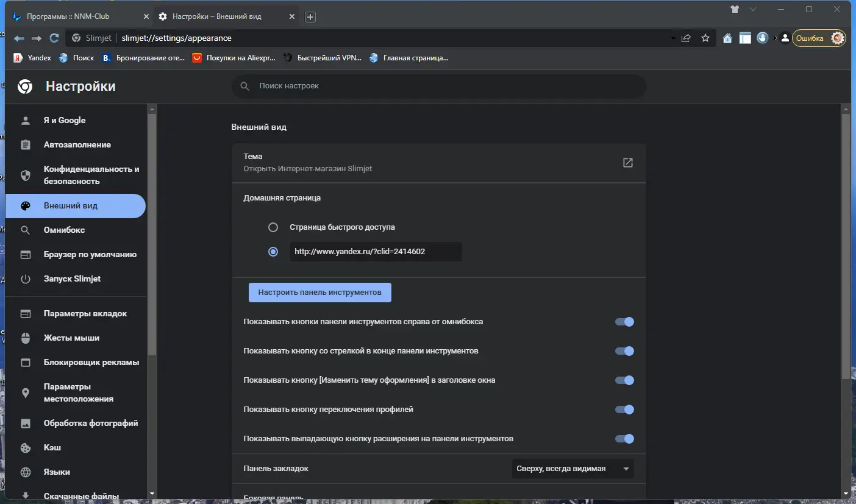The height and width of the screenshot is (504, 856).
Task: Click the profile switcher person icon
Action: coord(785,38)
